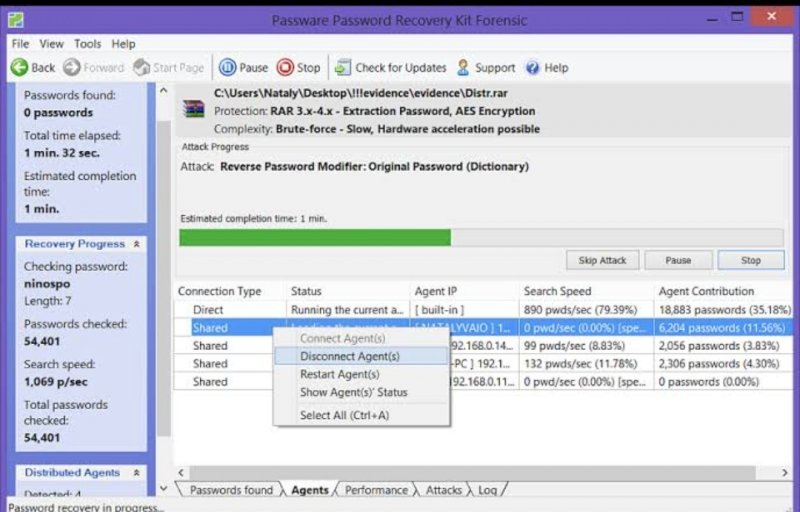Choose Show Agent(s)' Status menu entry
Viewport: 800px width, 512px height.
coord(361,392)
